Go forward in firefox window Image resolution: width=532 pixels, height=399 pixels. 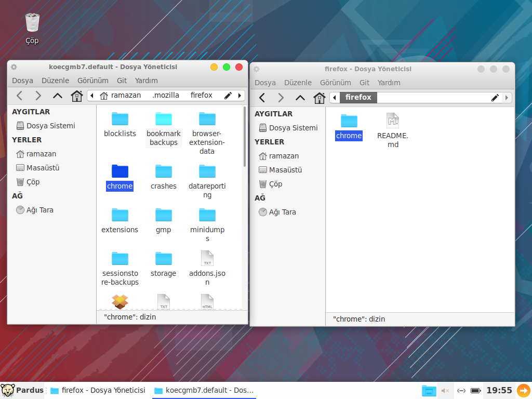[281, 98]
